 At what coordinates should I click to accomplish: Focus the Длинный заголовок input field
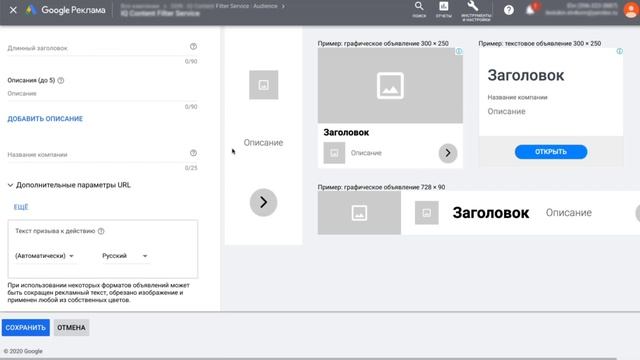click(x=102, y=48)
